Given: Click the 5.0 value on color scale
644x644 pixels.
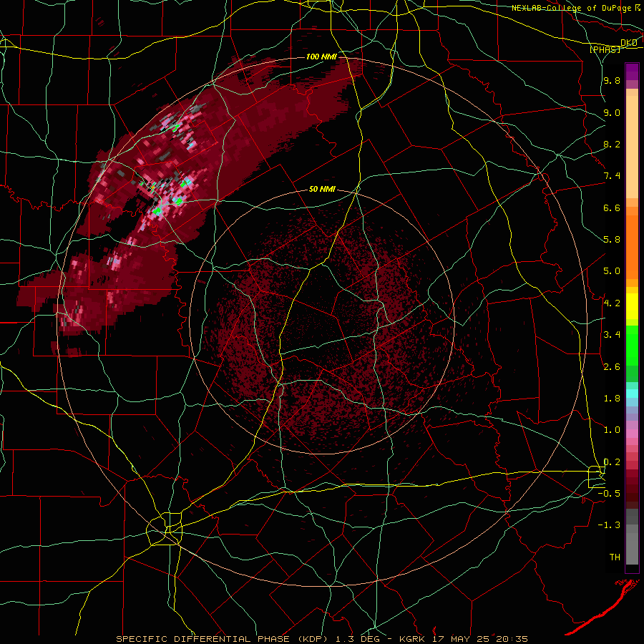Looking at the screenshot, I should coord(612,271).
